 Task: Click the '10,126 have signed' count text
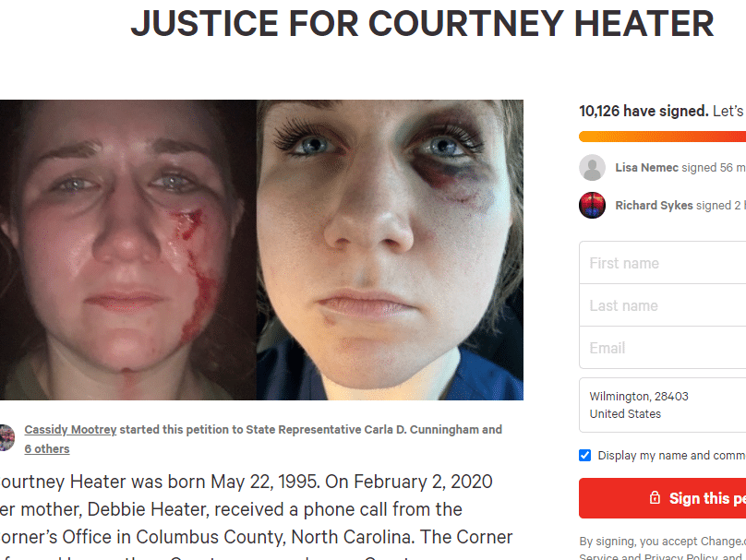coord(644,111)
